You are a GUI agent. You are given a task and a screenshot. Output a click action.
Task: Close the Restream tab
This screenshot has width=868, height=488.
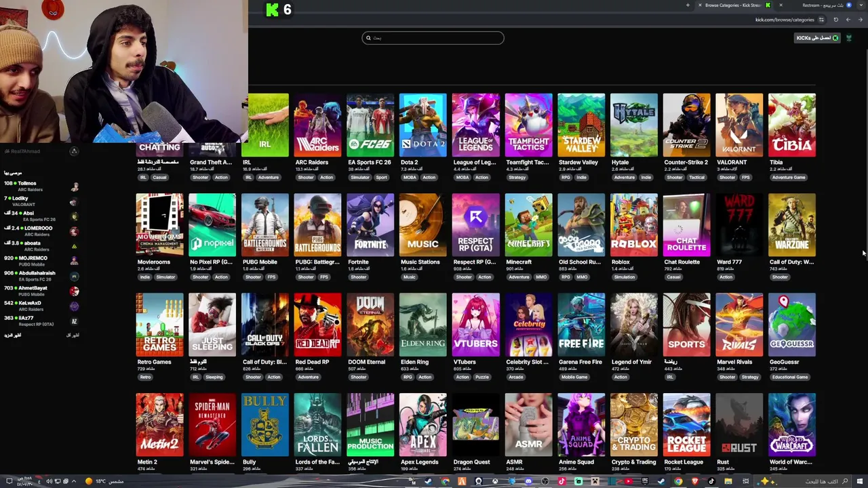point(781,5)
